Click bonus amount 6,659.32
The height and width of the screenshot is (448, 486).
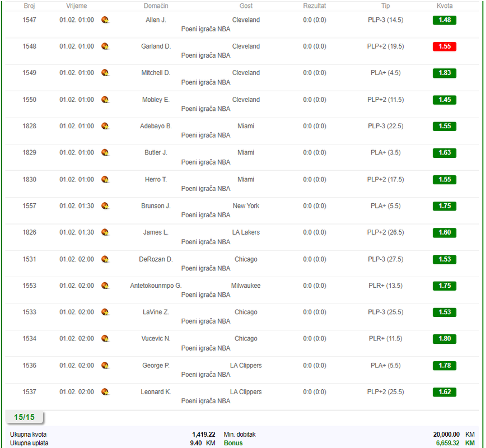(447, 443)
